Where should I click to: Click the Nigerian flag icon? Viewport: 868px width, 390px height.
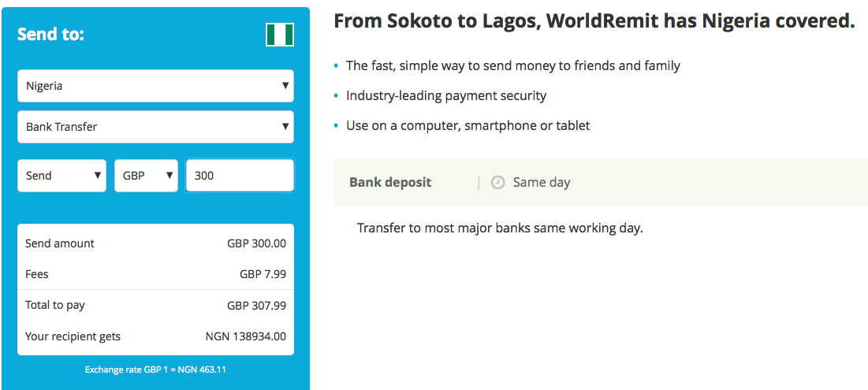click(x=280, y=35)
